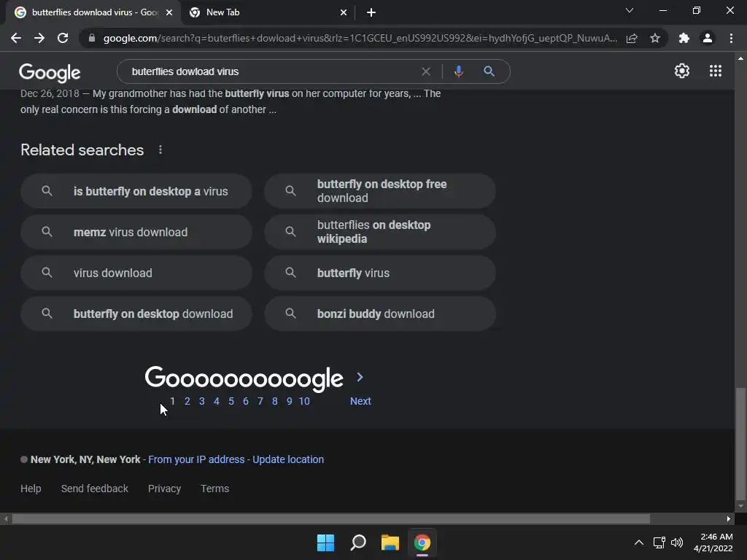The width and height of the screenshot is (747, 560).
Task: Click the vertical scrollbar thumb
Action: tap(740, 443)
